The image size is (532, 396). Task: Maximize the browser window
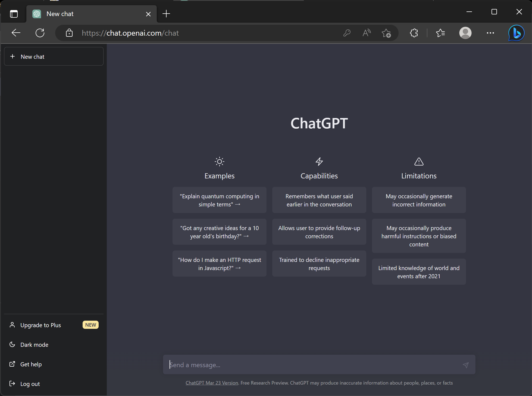pyautogui.click(x=494, y=12)
